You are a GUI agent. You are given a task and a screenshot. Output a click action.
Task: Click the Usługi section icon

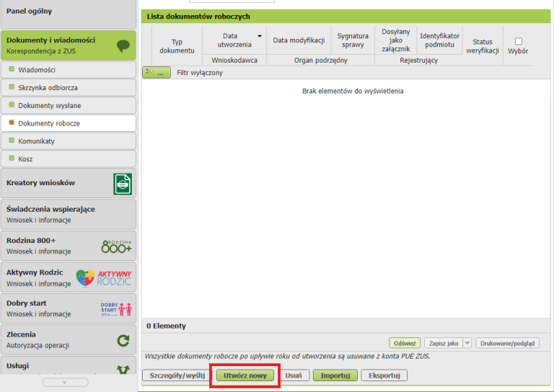pos(123,370)
